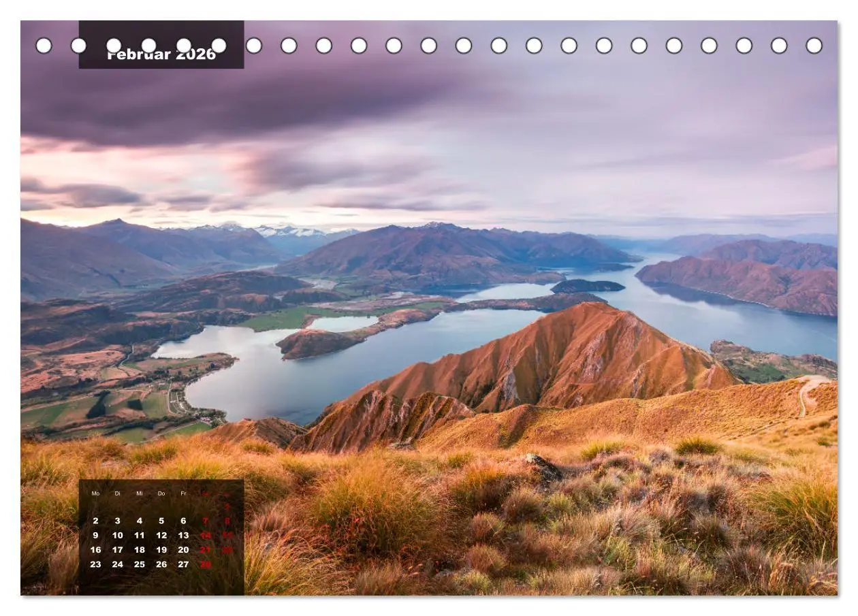Click the Februar 2026 month title
The image size is (858, 616).
tap(161, 54)
